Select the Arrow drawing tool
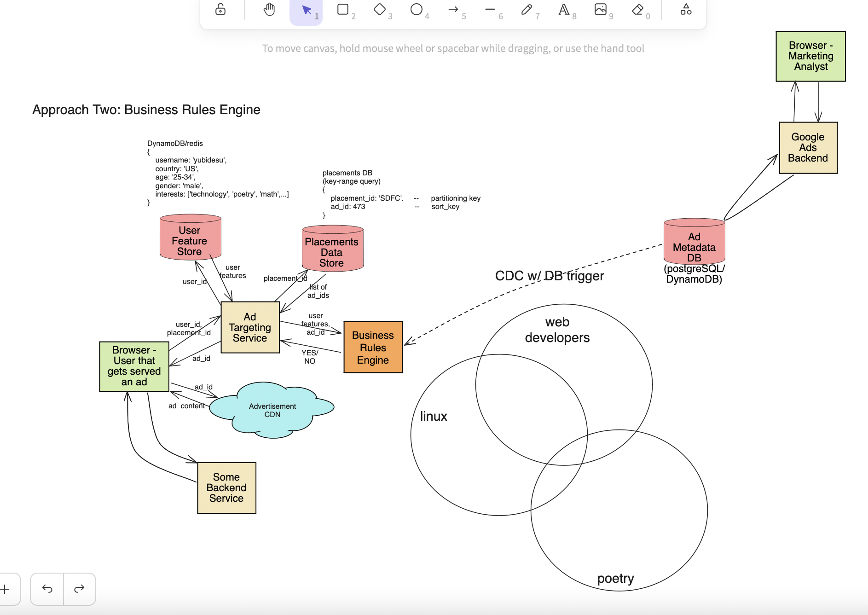This screenshot has width=868, height=615. point(453,10)
